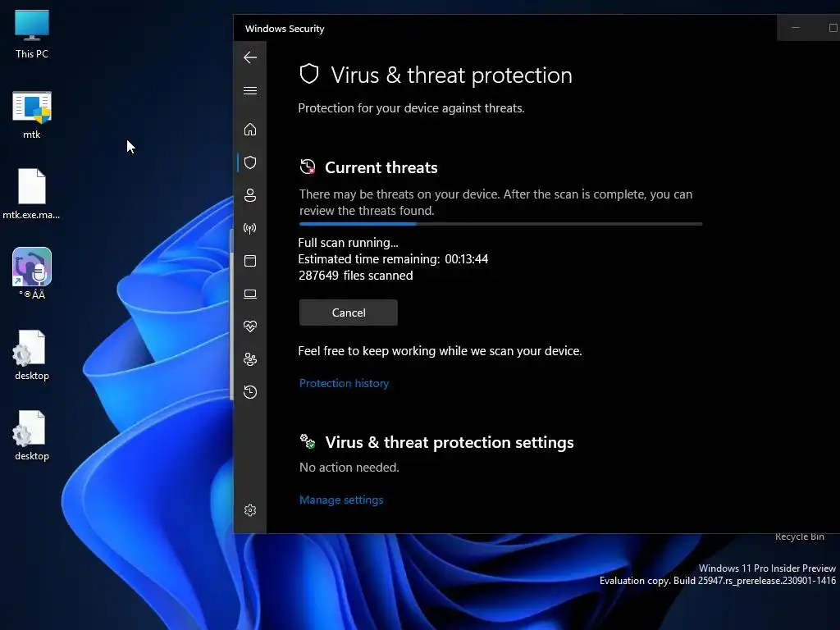Open Firewall & network protection icon

pyautogui.click(x=250, y=228)
